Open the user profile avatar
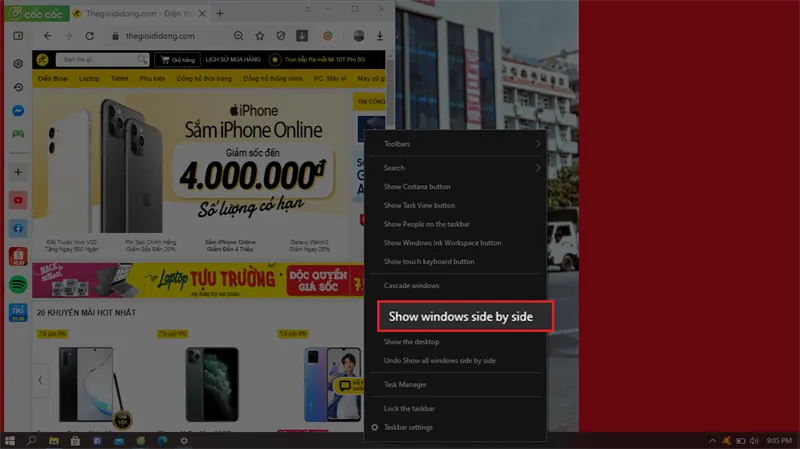 (x=359, y=36)
